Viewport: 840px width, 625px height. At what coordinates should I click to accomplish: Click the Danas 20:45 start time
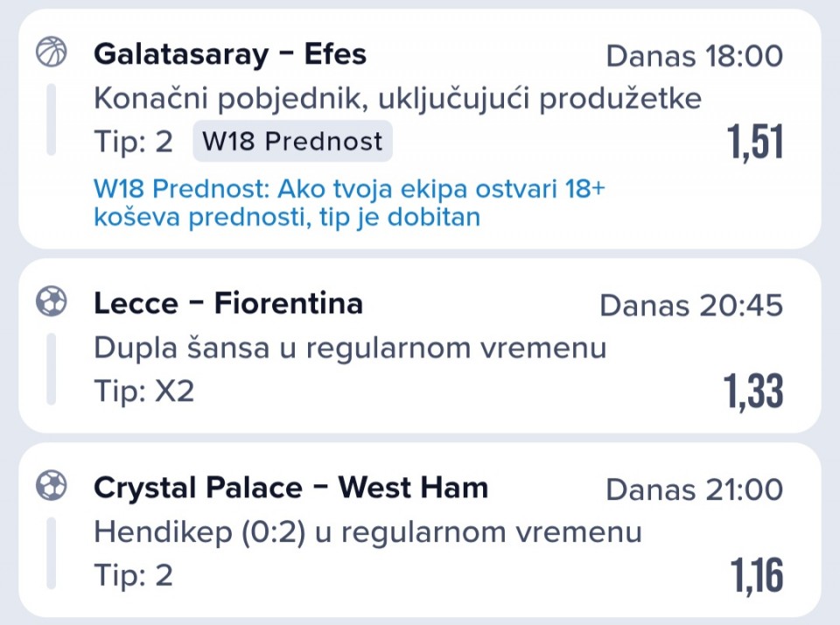[691, 305]
